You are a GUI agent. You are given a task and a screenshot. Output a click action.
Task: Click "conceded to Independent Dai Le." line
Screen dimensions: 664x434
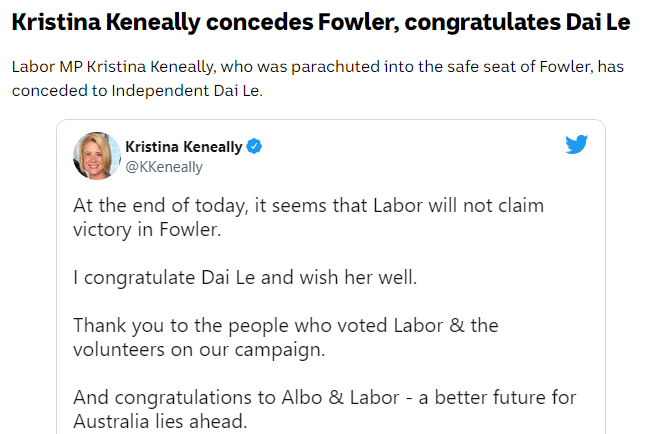[137, 90]
